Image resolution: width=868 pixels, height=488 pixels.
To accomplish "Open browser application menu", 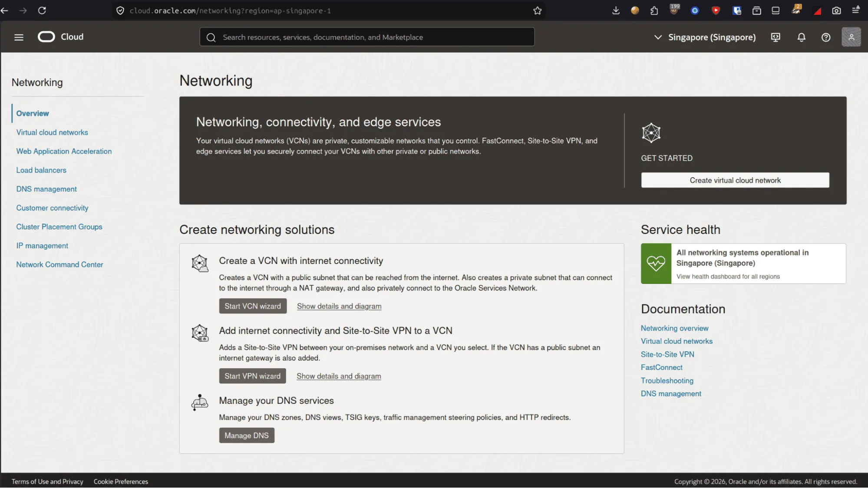I will [856, 10].
